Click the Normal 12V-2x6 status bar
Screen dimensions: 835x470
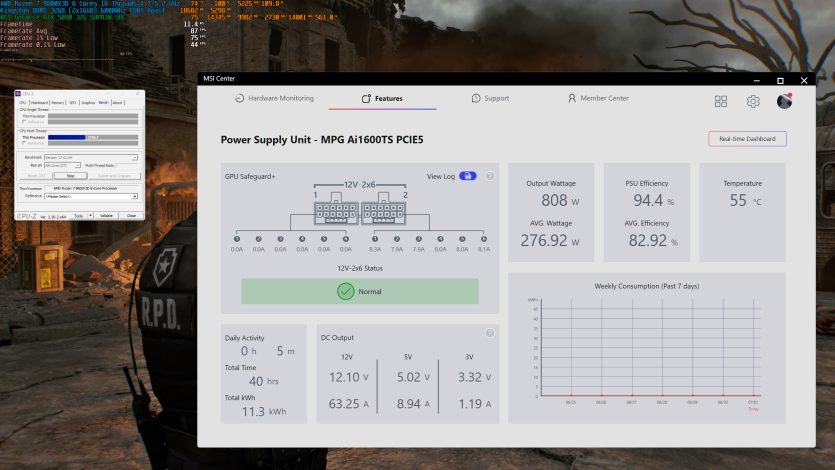click(360, 291)
